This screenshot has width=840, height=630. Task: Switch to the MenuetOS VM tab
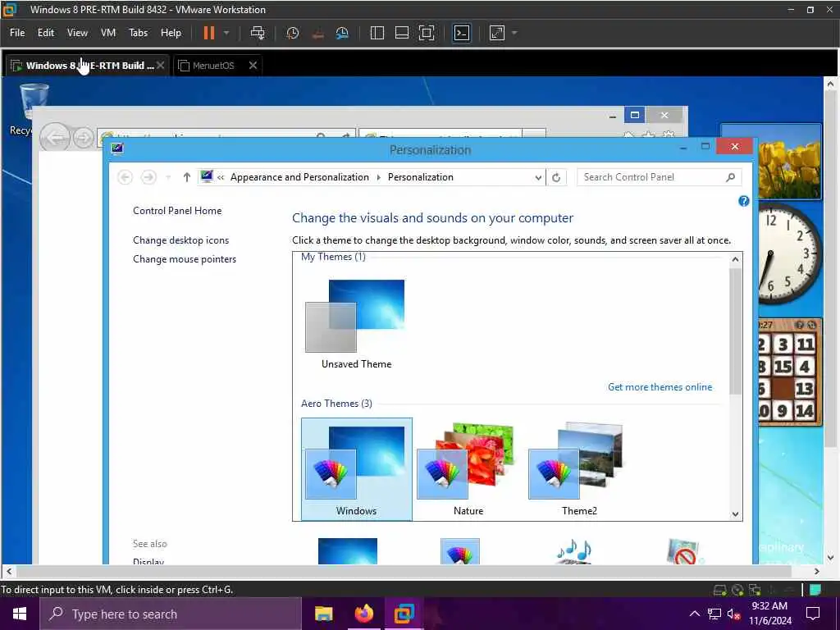click(212, 66)
